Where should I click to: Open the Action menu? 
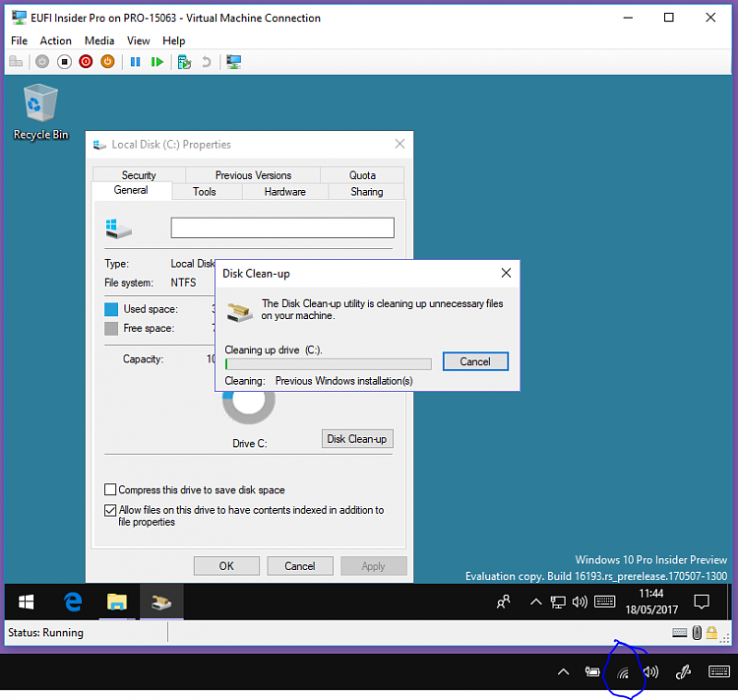click(x=55, y=40)
